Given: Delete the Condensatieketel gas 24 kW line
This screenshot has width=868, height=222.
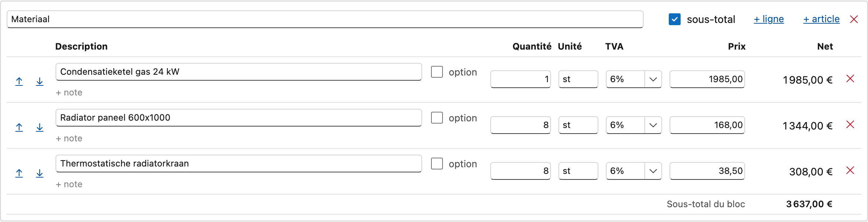Looking at the screenshot, I should (x=850, y=78).
